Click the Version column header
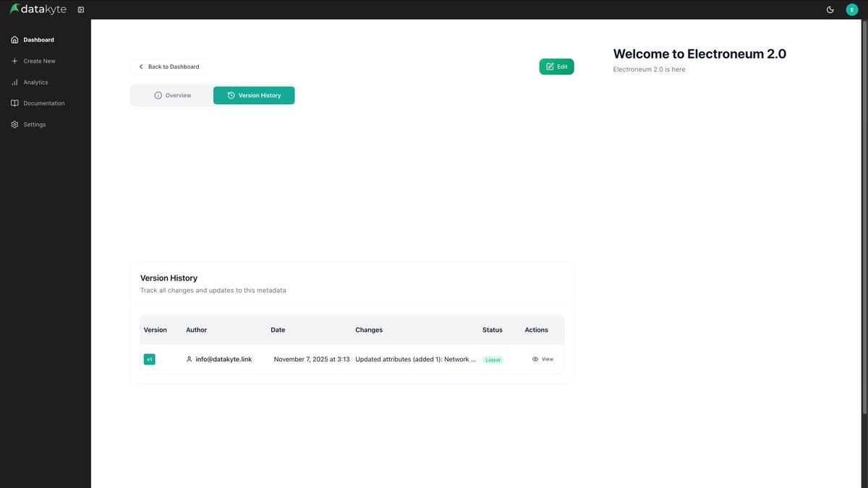This screenshot has width=868, height=488. tap(156, 330)
